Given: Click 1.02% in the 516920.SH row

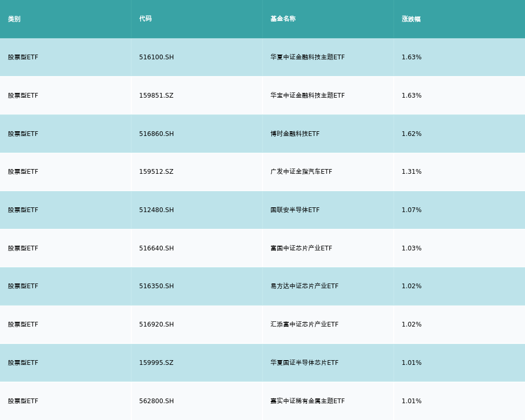Looking at the screenshot, I should coord(412,324).
